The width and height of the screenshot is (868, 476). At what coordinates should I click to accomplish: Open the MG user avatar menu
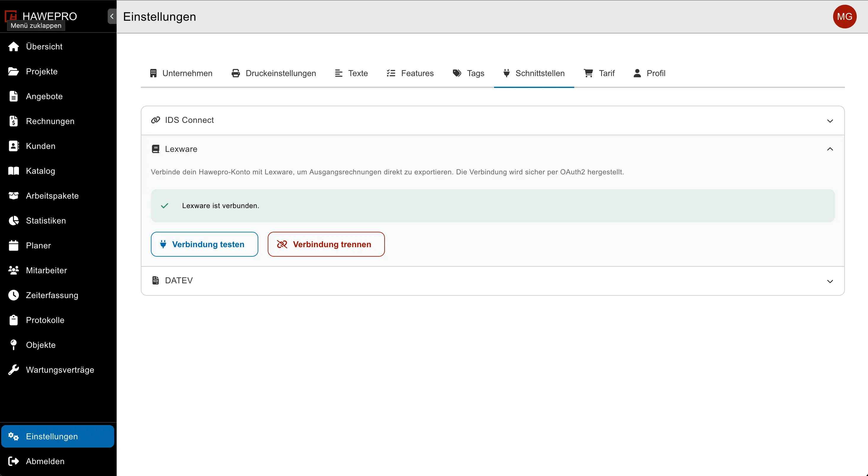coord(845,17)
